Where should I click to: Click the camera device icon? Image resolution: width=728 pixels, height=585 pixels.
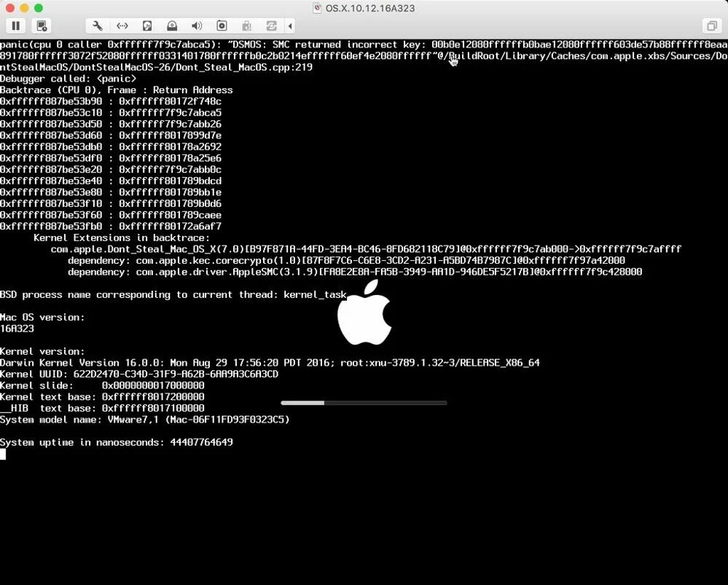click(x=222, y=26)
